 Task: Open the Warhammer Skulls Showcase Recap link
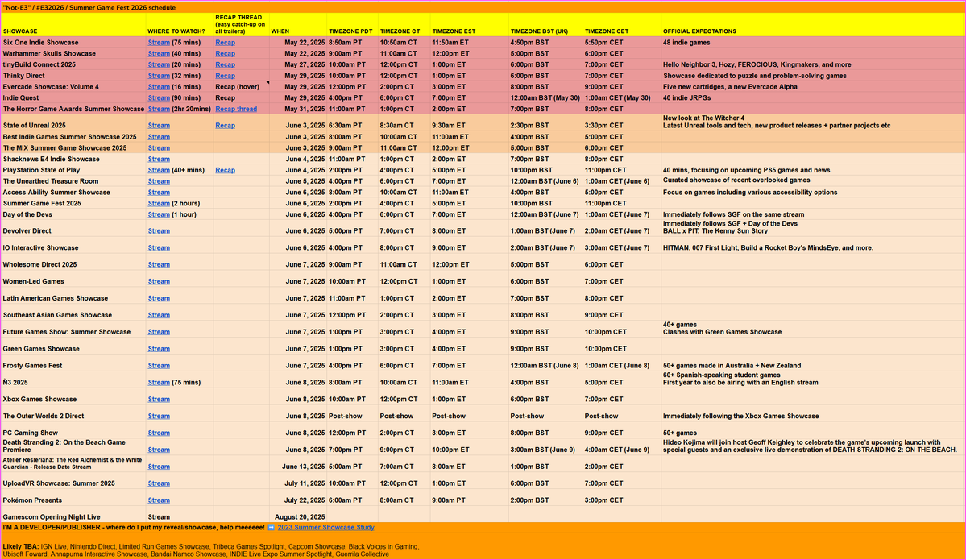click(x=225, y=54)
